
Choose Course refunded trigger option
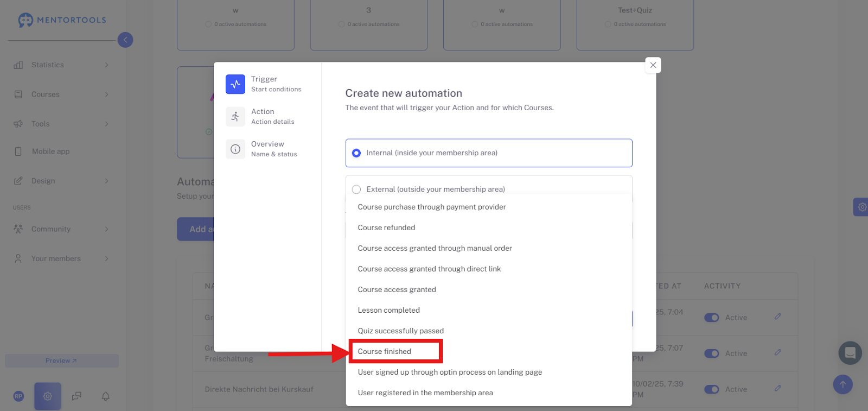click(489, 227)
